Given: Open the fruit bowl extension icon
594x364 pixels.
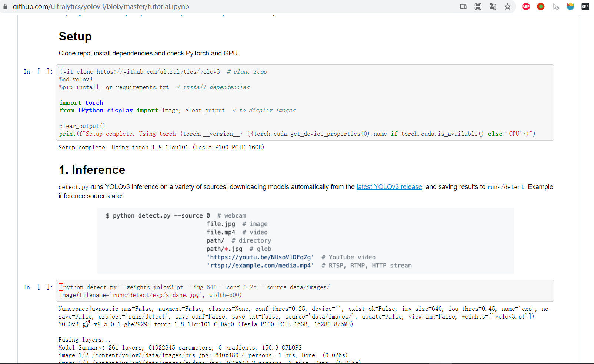Looking at the screenshot, I should 570,6.
